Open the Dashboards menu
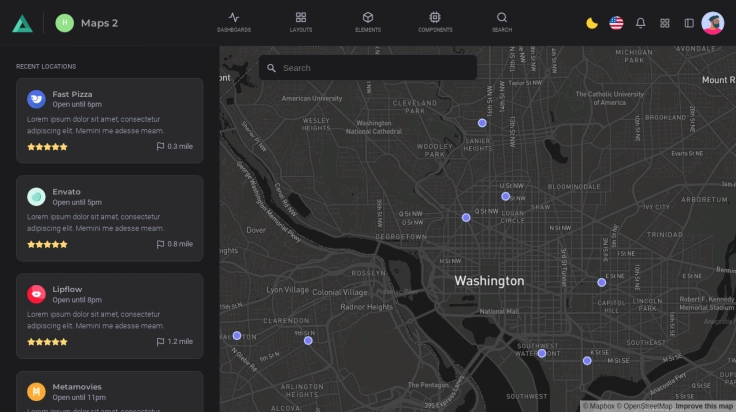This screenshot has width=736, height=412. click(x=234, y=22)
